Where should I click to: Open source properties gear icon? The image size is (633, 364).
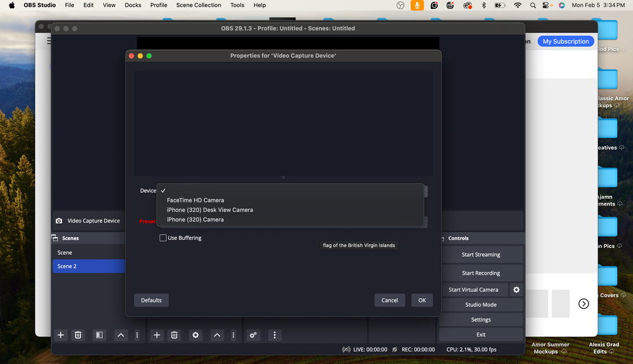(x=195, y=335)
